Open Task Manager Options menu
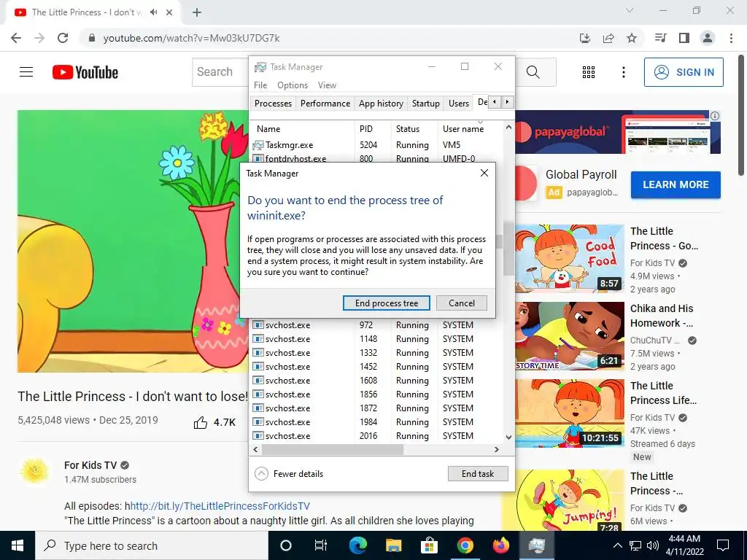This screenshot has width=747, height=560. tap(293, 85)
